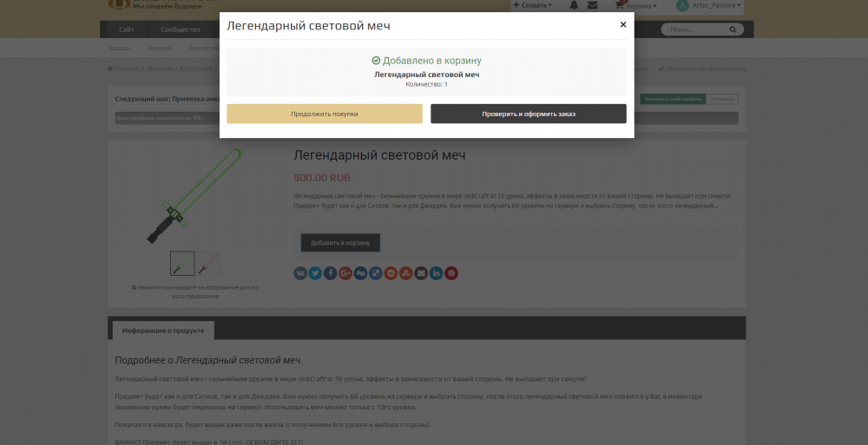This screenshot has height=445, width=868.
Task: Open the Создать dropdown menu
Action: click(533, 5)
